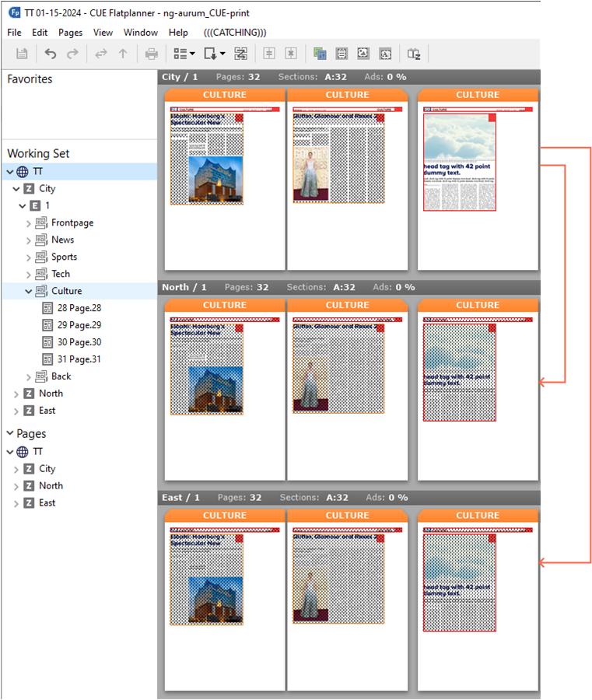
Task: Select the Sports section in tree
Action: (x=64, y=257)
